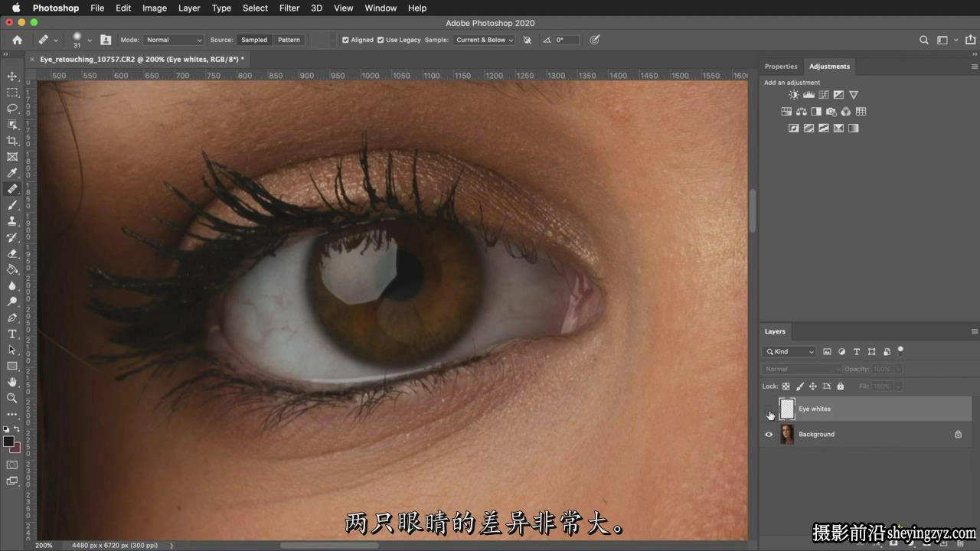Click the background color swatch
The image size is (980, 551).
pos(15,448)
